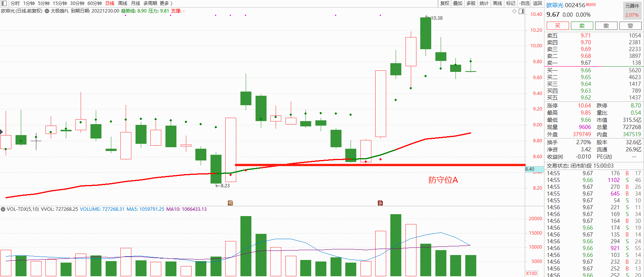Expand the VOL-TDX indicator dropdown
Image resolution: width=644 pixels, height=277 pixels.
pyautogui.click(x=3, y=209)
